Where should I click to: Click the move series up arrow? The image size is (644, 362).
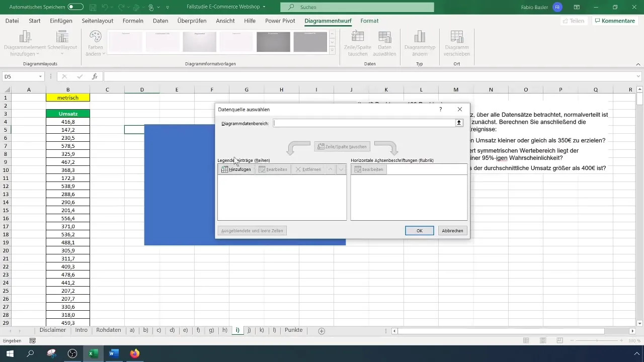(x=330, y=169)
